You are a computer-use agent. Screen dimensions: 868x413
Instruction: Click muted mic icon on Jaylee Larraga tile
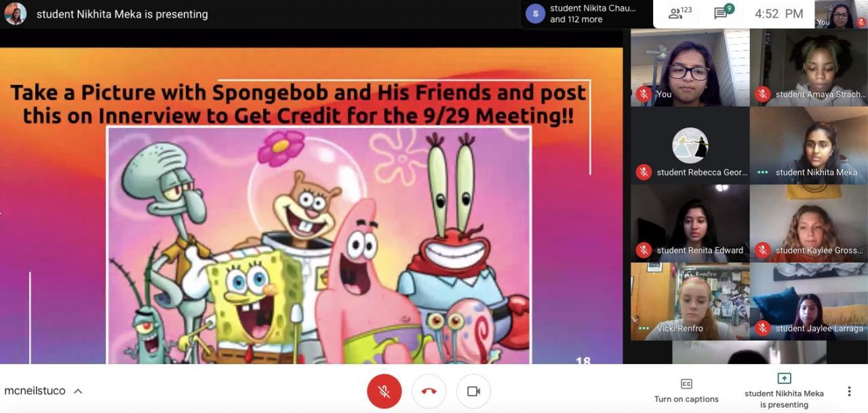(x=763, y=328)
